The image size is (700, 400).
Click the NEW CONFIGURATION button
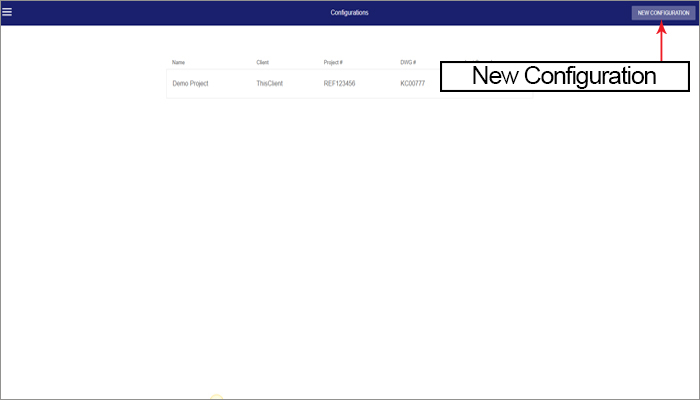pyautogui.click(x=663, y=13)
